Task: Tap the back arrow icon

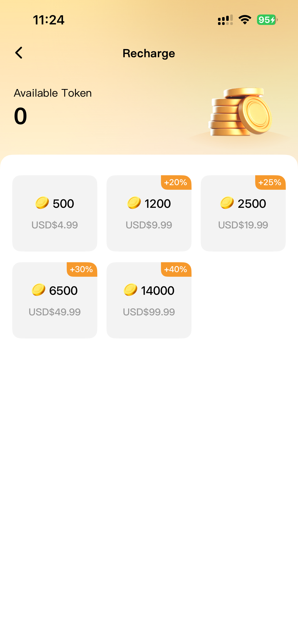Action: 19,53
